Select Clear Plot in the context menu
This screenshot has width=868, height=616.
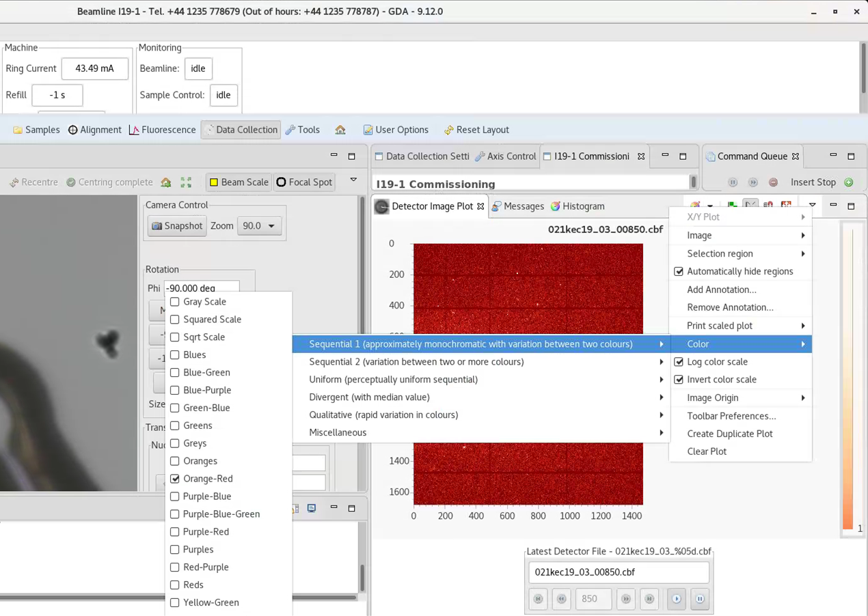(x=707, y=451)
